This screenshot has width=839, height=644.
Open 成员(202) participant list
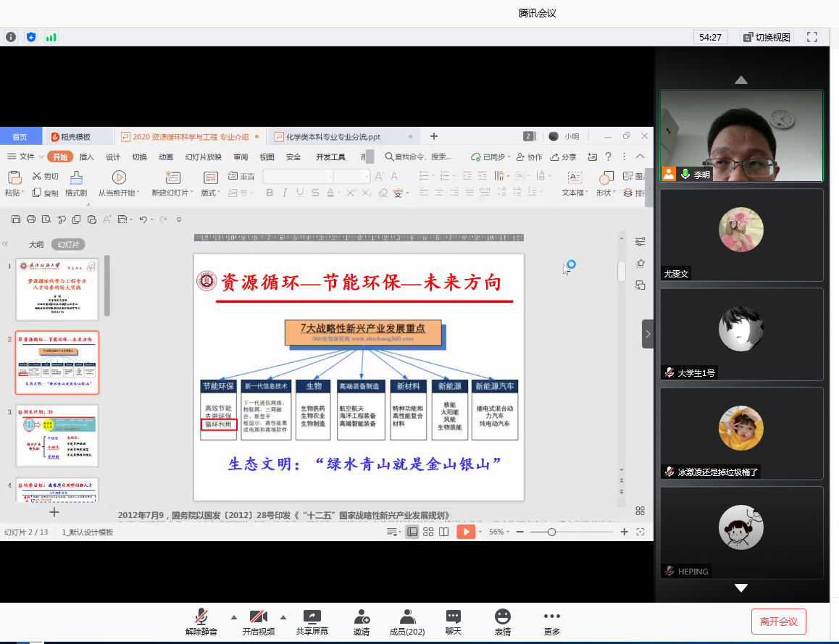pyautogui.click(x=407, y=622)
